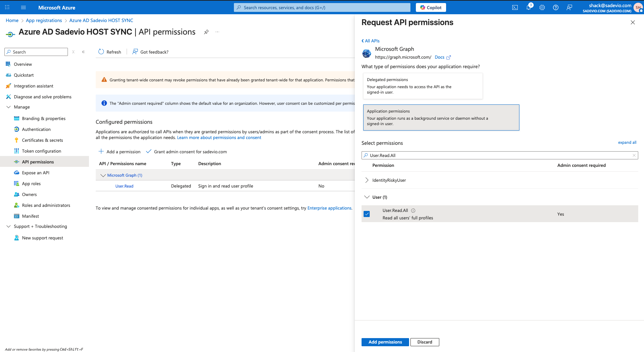The width and height of the screenshot is (644, 352).
Task: Open Cloud Shell from the top bar
Action: point(515,7)
